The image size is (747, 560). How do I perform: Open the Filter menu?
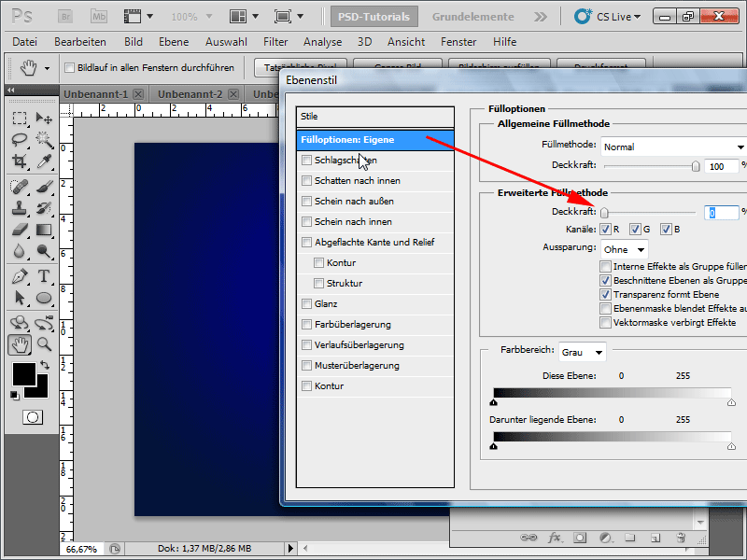(275, 42)
